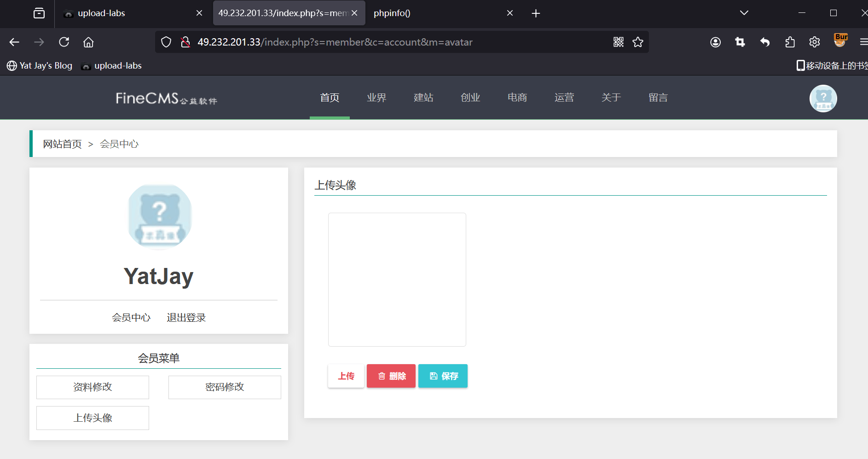Open the Yat Jay's Blog bookmark
The image size is (868, 459).
coord(40,66)
